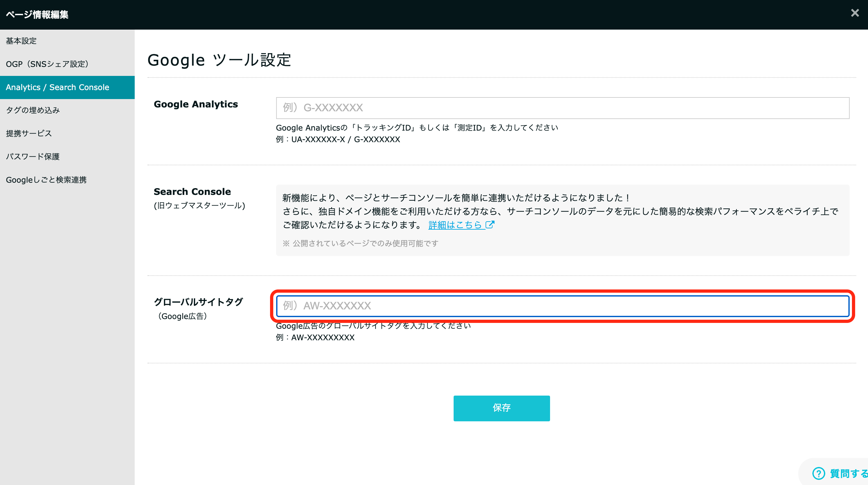Go to 提携サービス in sidebar
This screenshot has width=868, height=485.
(68, 133)
